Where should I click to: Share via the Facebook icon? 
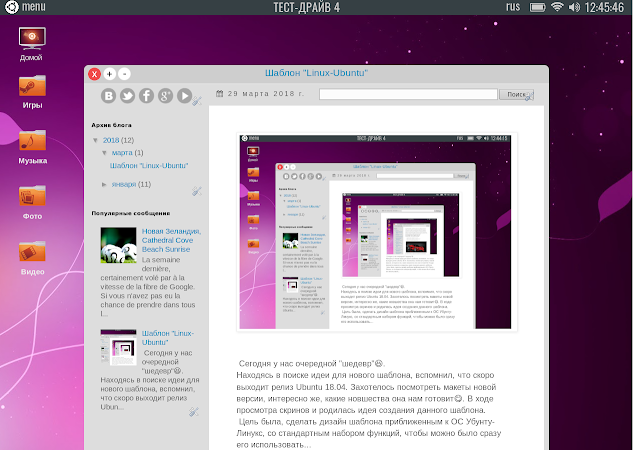coord(147,96)
